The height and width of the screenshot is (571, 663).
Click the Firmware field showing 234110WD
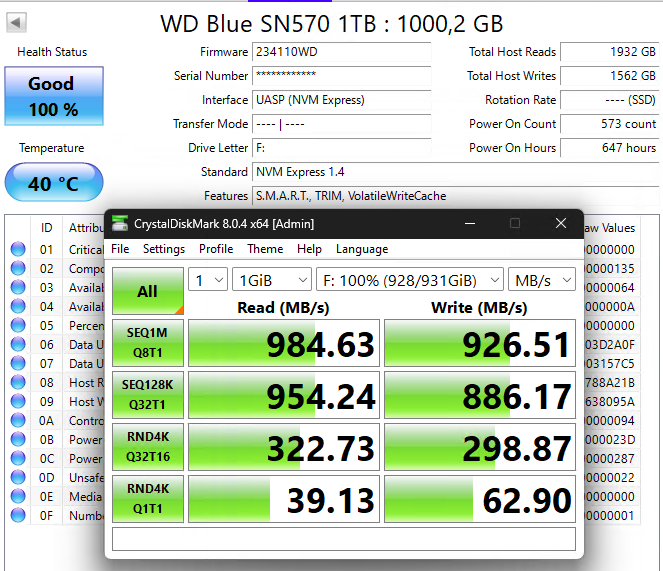point(342,52)
